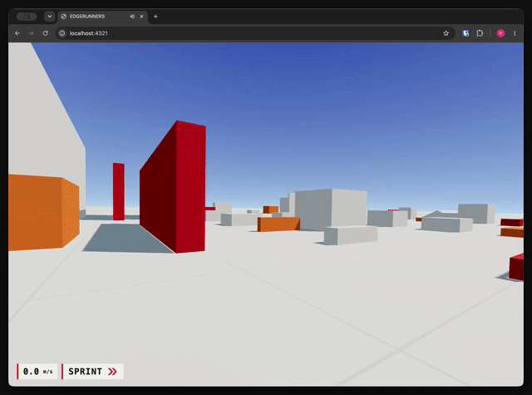Click the large red wall block
Viewport: 532px width, 395px height.
pos(173,187)
